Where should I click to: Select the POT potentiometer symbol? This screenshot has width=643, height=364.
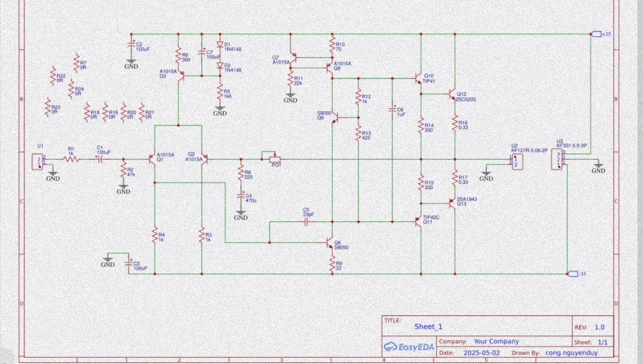coord(274,158)
